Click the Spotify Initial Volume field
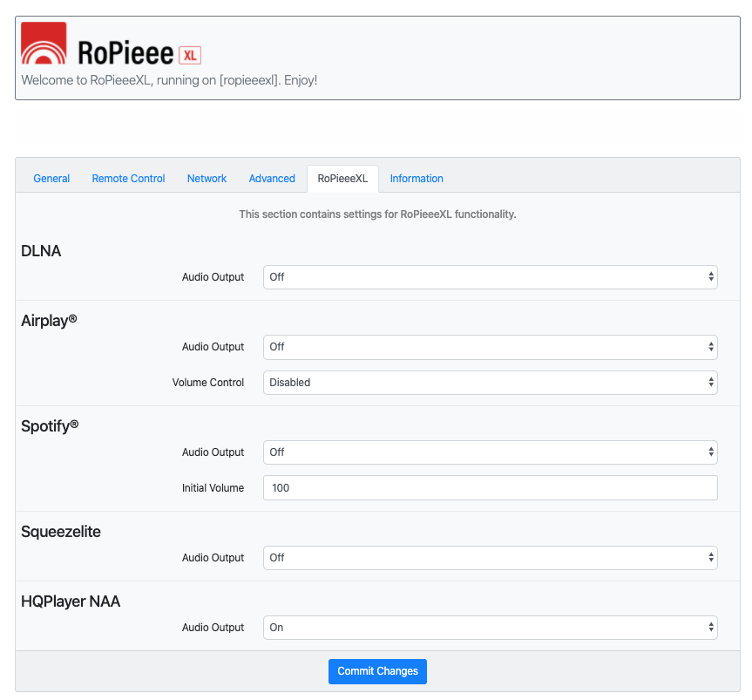Screen dimensions: 752x700 click(x=490, y=488)
